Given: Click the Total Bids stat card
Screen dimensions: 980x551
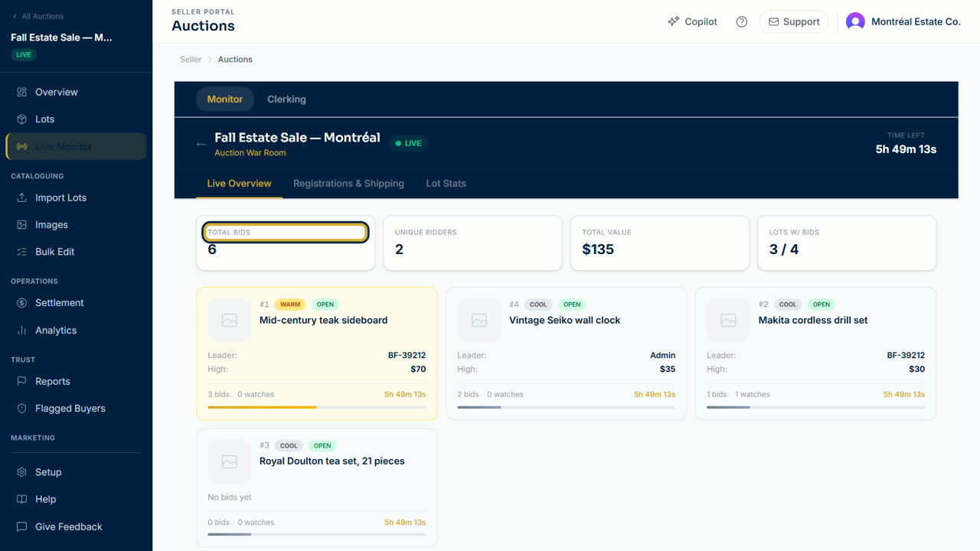Looking at the screenshot, I should [x=286, y=243].
